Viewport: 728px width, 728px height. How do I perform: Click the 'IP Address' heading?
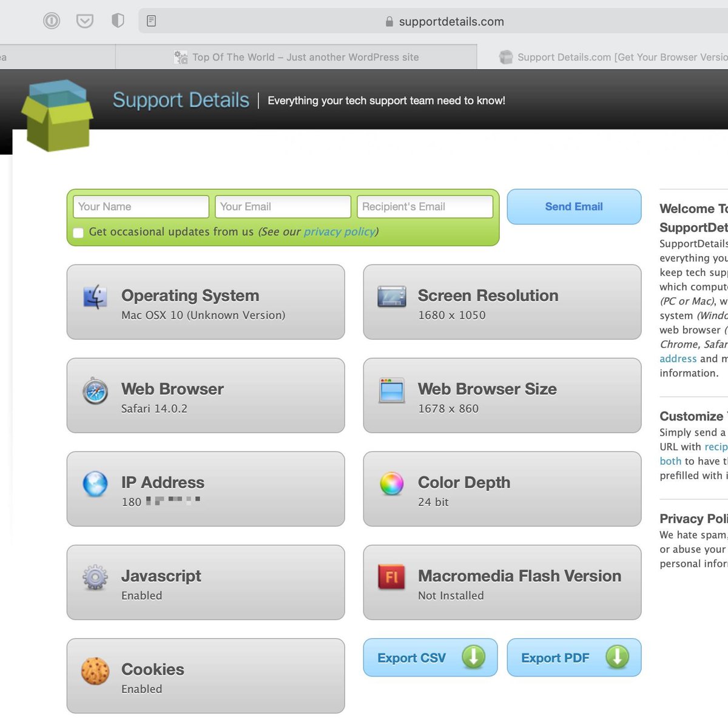[x=163, y=482]
